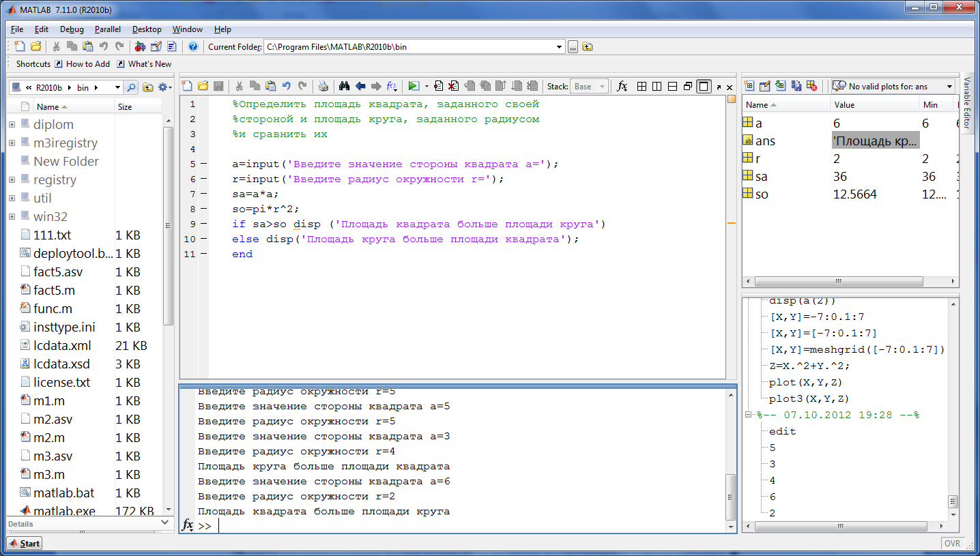Tile editor windows in a grid
Image resolution: width=980 pixels, height=556 pixels.
pyautogui.click(x=642, y=86)
